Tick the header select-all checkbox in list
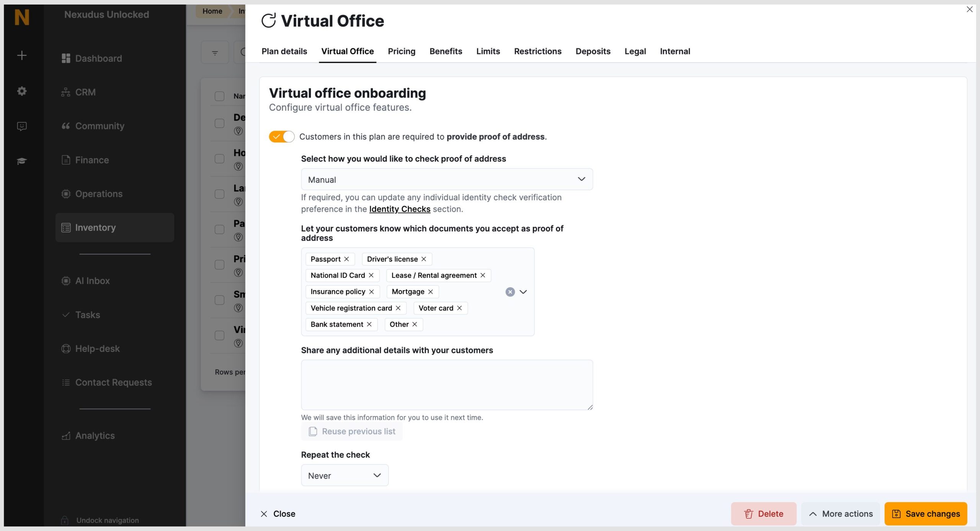 tap(219, 96)
